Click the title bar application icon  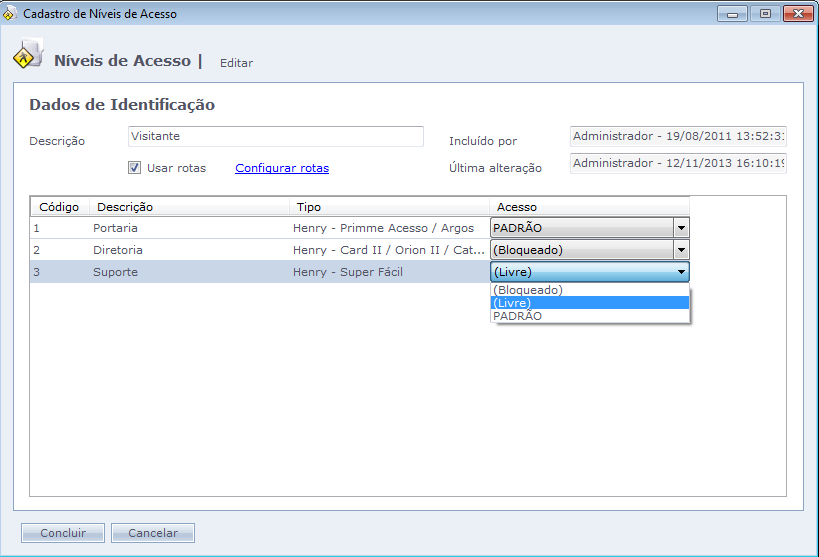(x=10, y=14)
